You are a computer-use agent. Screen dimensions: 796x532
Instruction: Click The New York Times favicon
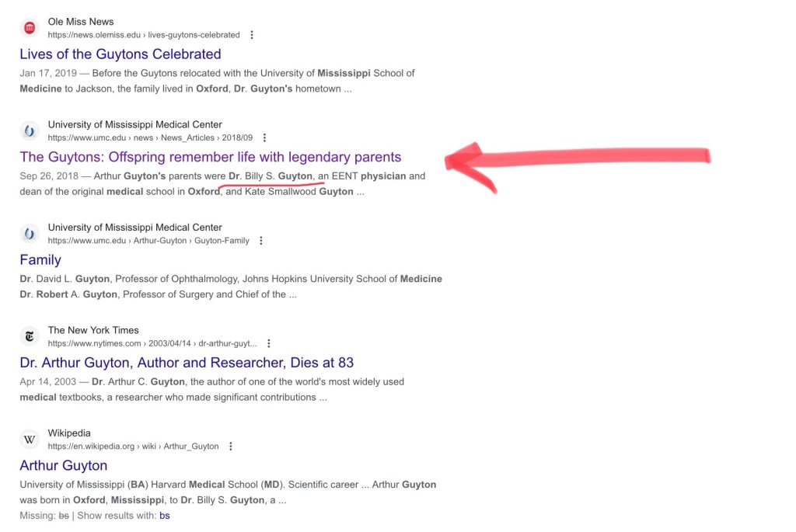[x=30, y=336]
